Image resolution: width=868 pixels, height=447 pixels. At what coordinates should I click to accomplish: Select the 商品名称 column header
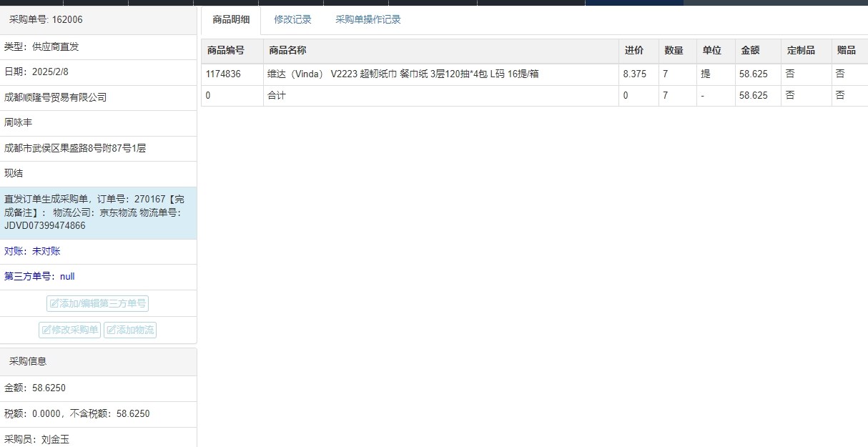click(x=441, y=51)
